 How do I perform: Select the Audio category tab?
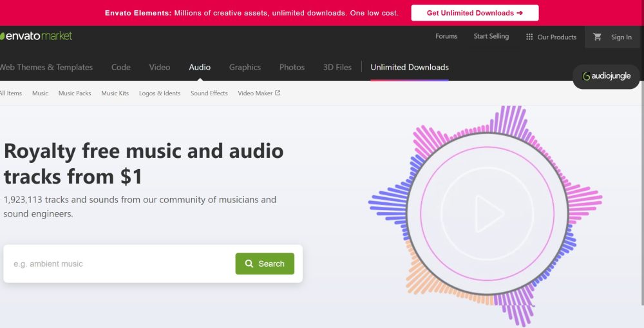pos(200,68)
